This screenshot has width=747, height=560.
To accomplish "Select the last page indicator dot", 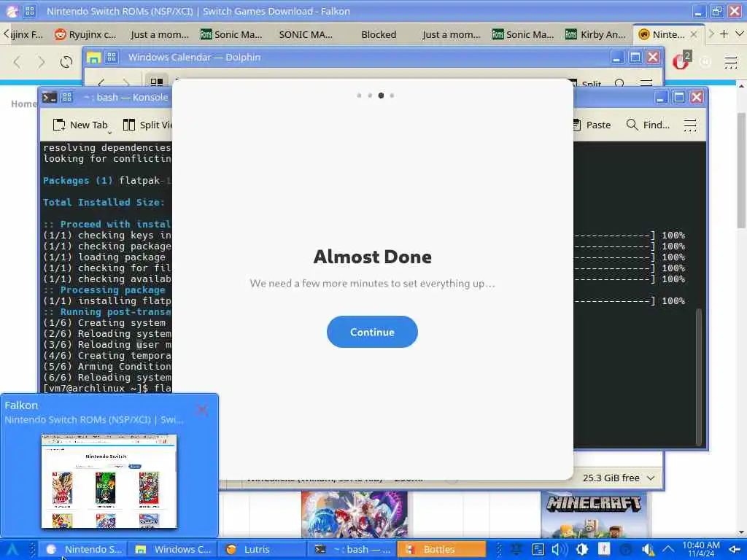I will pos(392,96).
